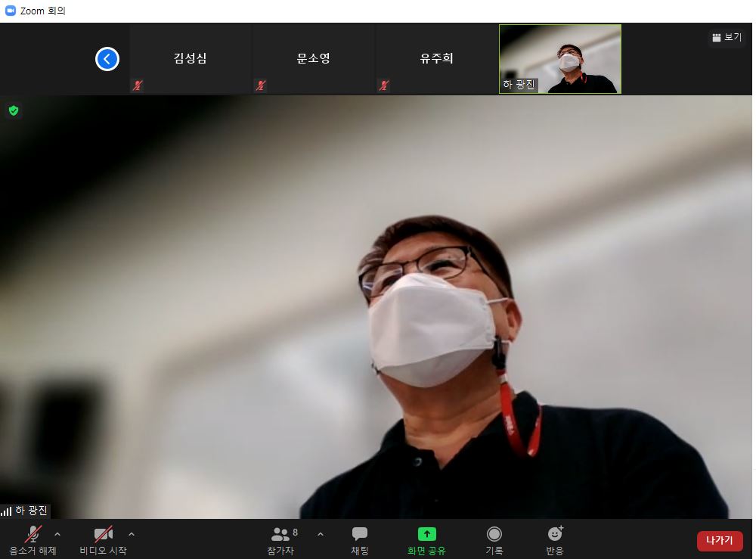Image resolution: width=756 pixels, height=559 pixels.
Task: Unmute microphone with 음소거 해제
Action: (x=33, y=535)
